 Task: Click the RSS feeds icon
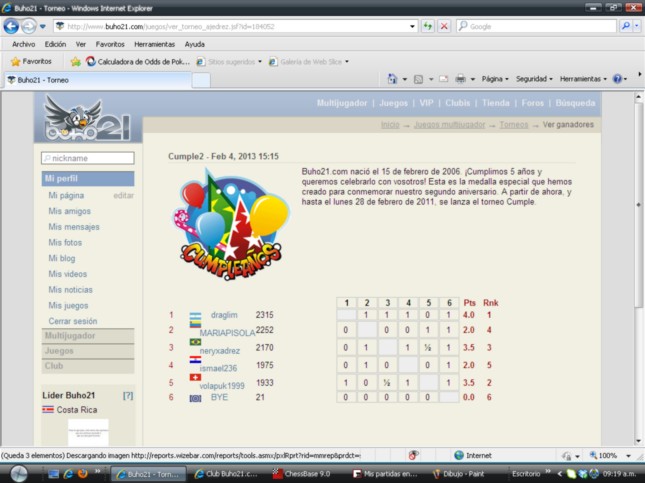[x=418, y=79]
